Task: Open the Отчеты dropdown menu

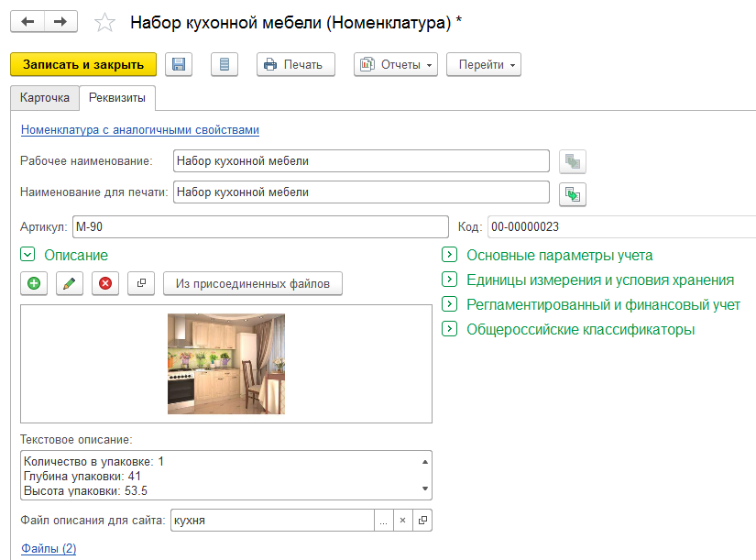Action: click(396, 64)
